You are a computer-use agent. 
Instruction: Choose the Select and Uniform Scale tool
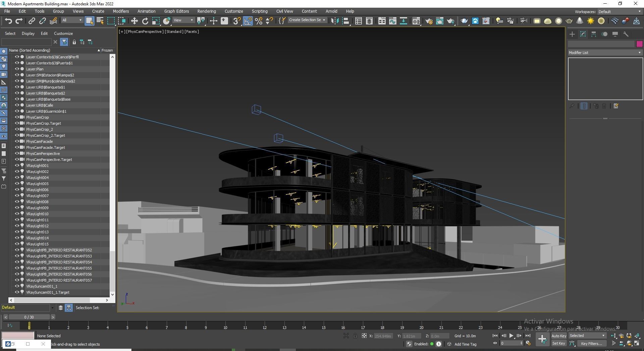tap(156, 21)
